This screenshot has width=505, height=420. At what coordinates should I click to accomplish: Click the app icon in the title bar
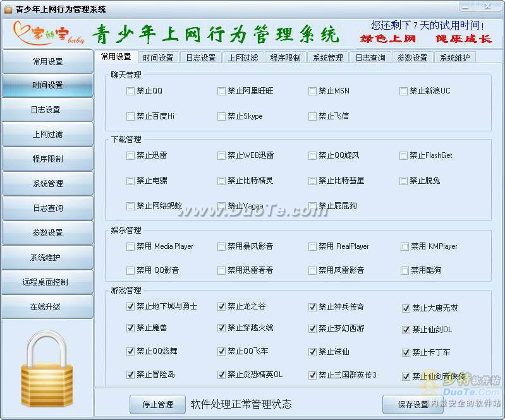point(8,9)
